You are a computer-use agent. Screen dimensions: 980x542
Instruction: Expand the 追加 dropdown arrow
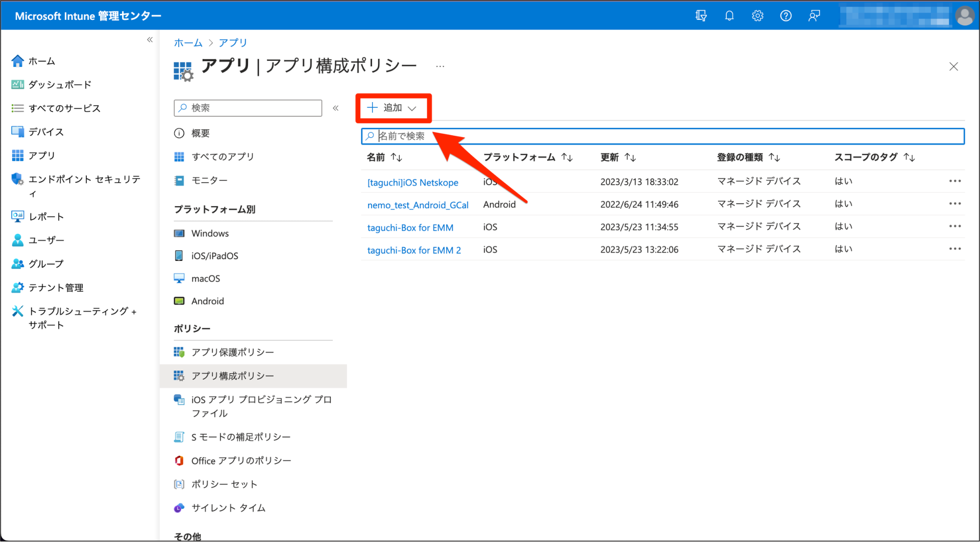pyautogui.click(x=413, y=108)
